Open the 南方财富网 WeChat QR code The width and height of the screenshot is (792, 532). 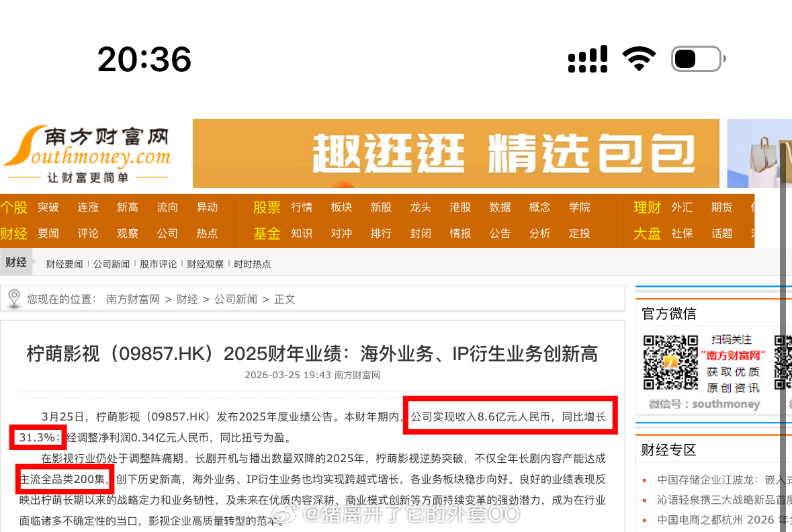671,362
